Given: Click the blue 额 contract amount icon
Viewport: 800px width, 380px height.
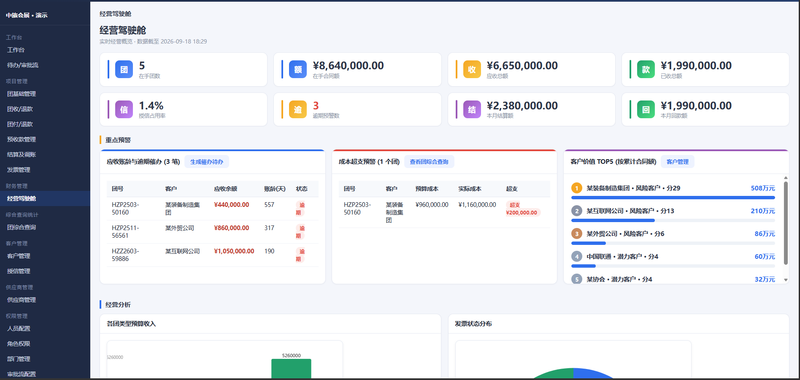Looking at the screenshot, I should tap(298, 69).
